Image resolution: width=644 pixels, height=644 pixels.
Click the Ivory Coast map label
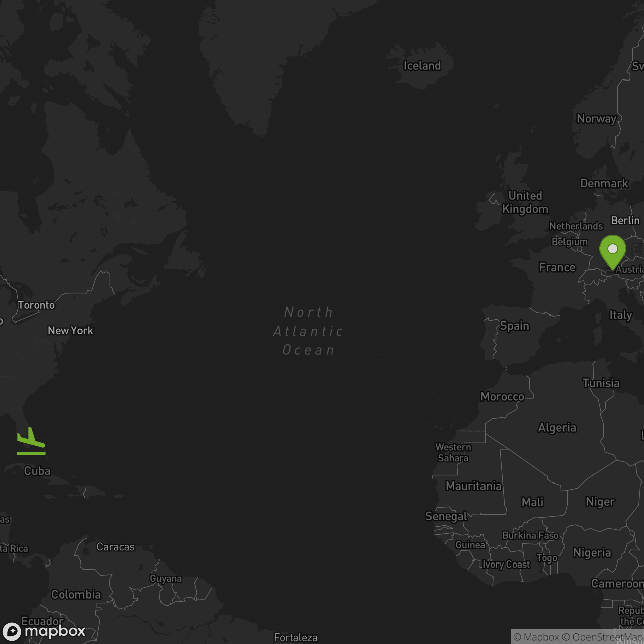pyautogui.click(x=506, y=565)
